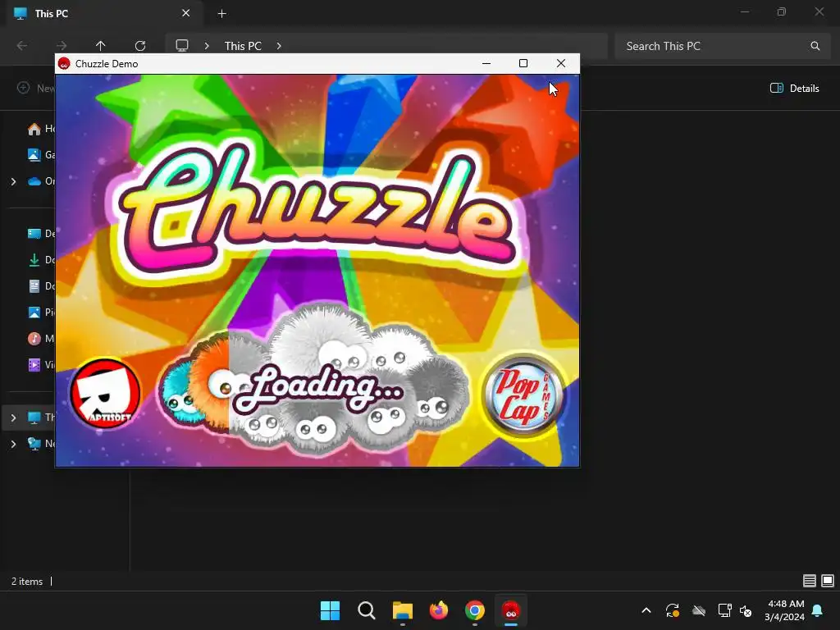Minimize the File Explorer window
The height and width of the screenshot is (630, 840).
(x=745, y=11)
